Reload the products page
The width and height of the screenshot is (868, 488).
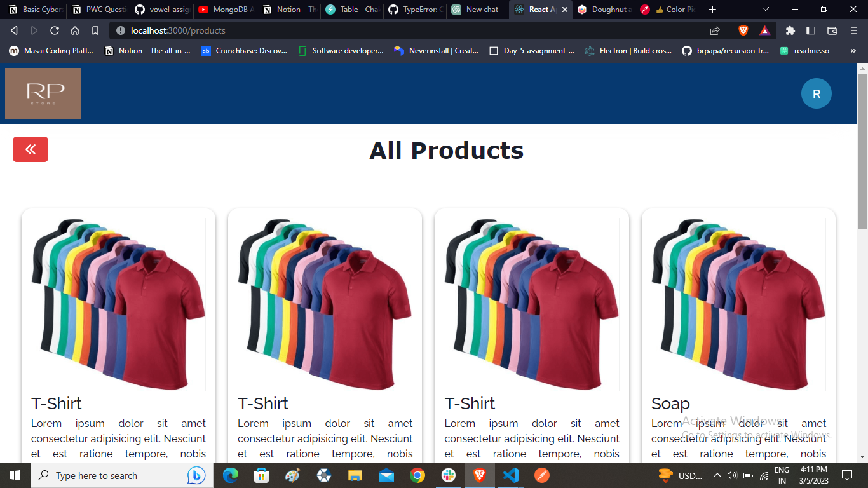pos(55,30)
